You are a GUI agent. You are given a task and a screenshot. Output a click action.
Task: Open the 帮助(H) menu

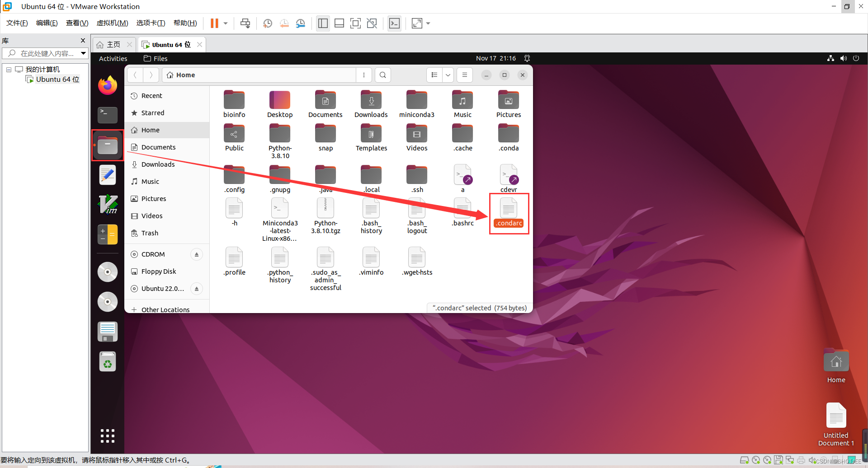pos(185,23)
